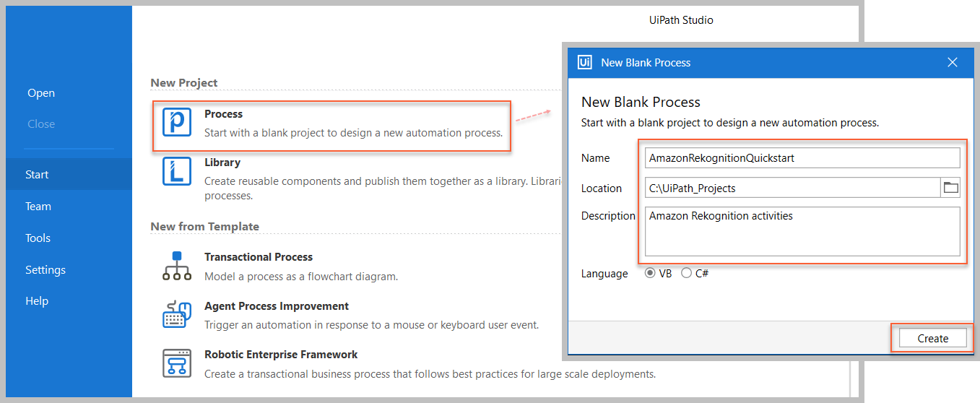Click the Create button
This screenshot has height=403, width=980.
tap(932, 338)
